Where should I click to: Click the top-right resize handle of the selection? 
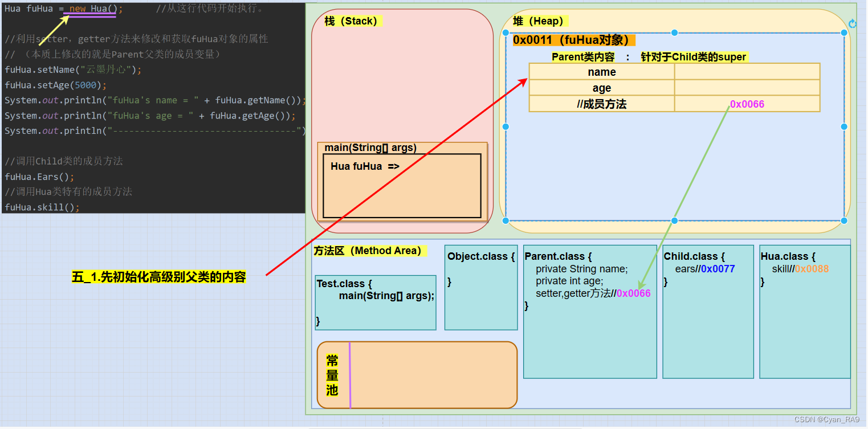(x=844, y=32)
